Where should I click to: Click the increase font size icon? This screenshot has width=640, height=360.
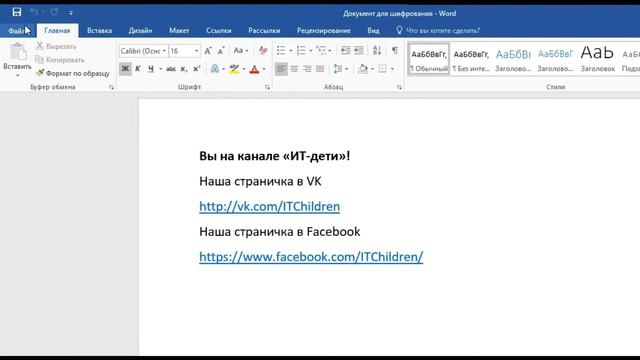pos(208,51)
